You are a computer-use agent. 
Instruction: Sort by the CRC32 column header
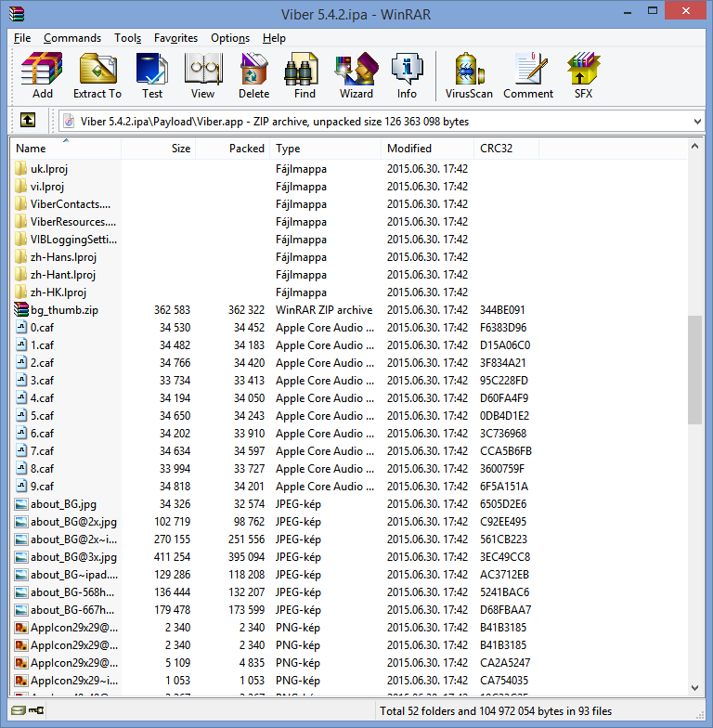point(507,149)
